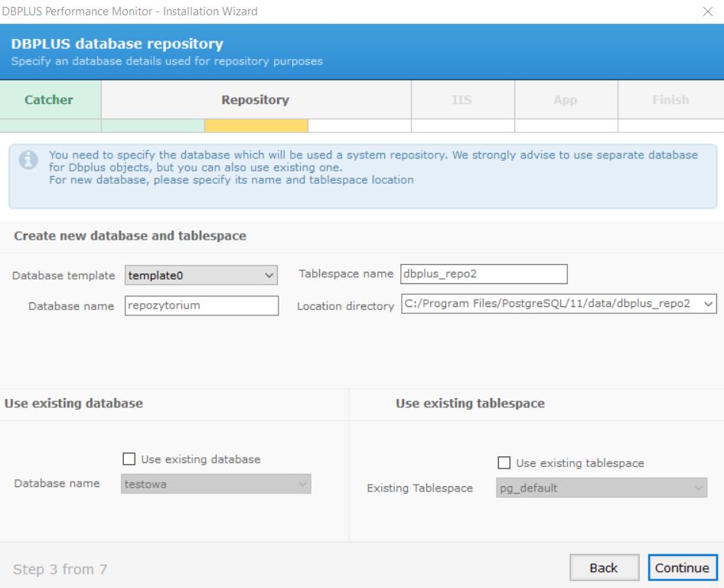Image resolution: width=724 pixels, height=588 pixels.
Task: Click the 'Database template' label
Action: coord(64,276)
